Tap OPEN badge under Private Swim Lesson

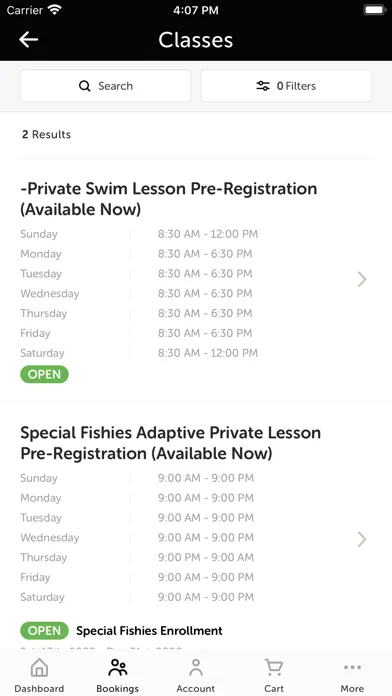pyautogui.click(x=44, y=374)
